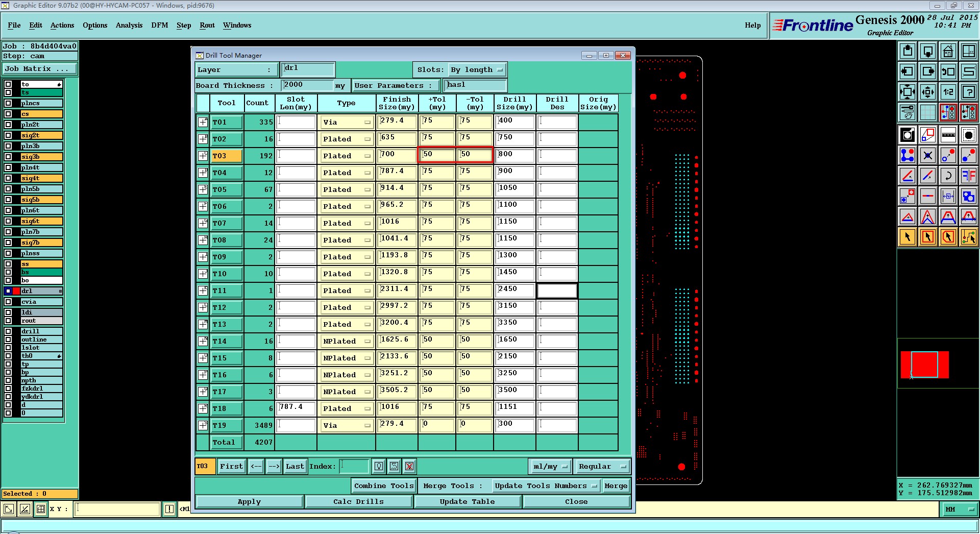980x534 pixels.
Task: Click the Zoom In frame icon
Action: (x=908, y=92)
